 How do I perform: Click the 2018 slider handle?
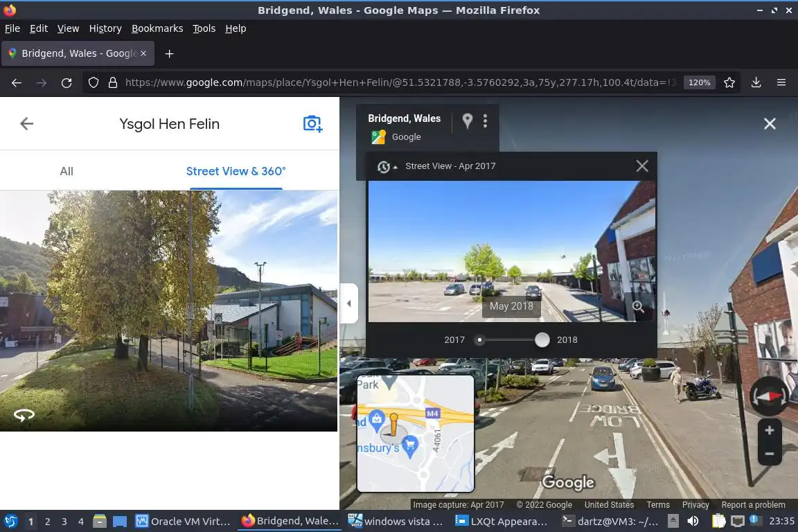[x=542, y=340]
